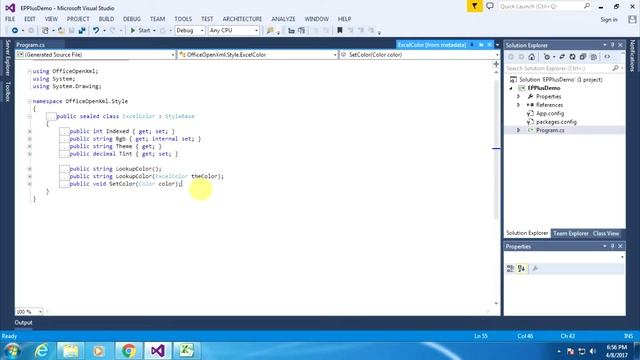Open the DEBUG menu
The image size is (640, 360).
(132, 19)
